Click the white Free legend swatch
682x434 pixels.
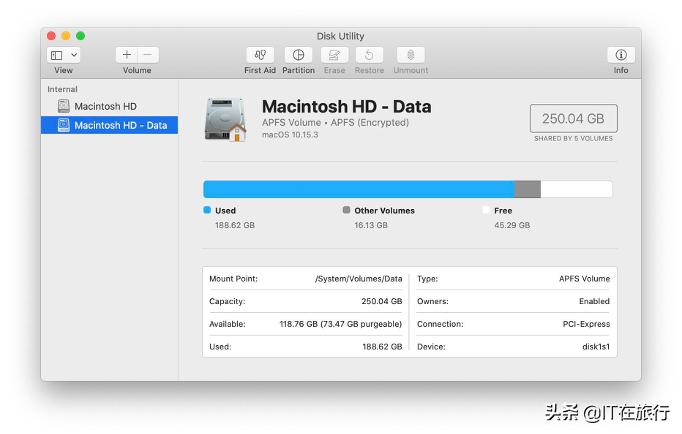click(486, 210)
